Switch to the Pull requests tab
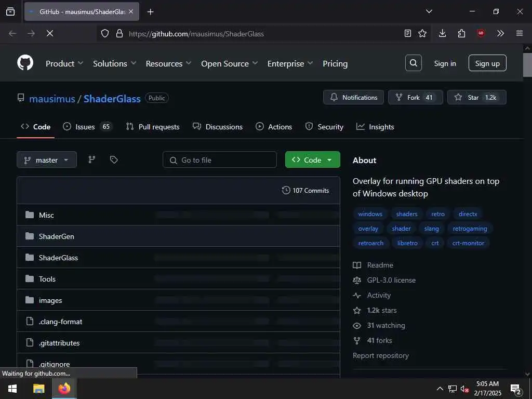This screenshot has height=399, width=532. click(153, 127)
